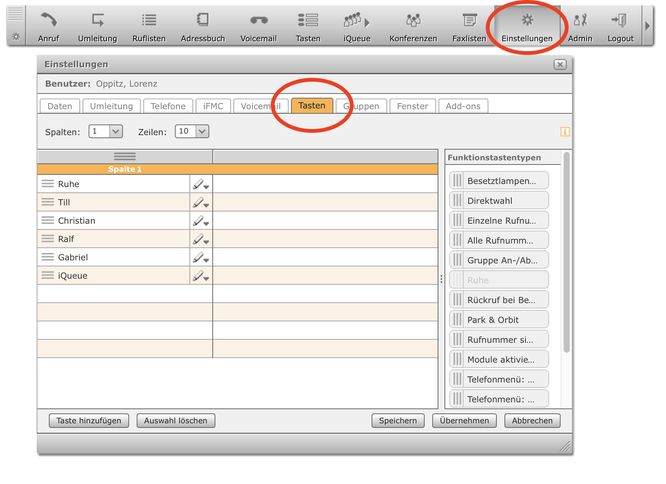
Task: Open Tasten in the top toolbar
Action: (308, 26)
